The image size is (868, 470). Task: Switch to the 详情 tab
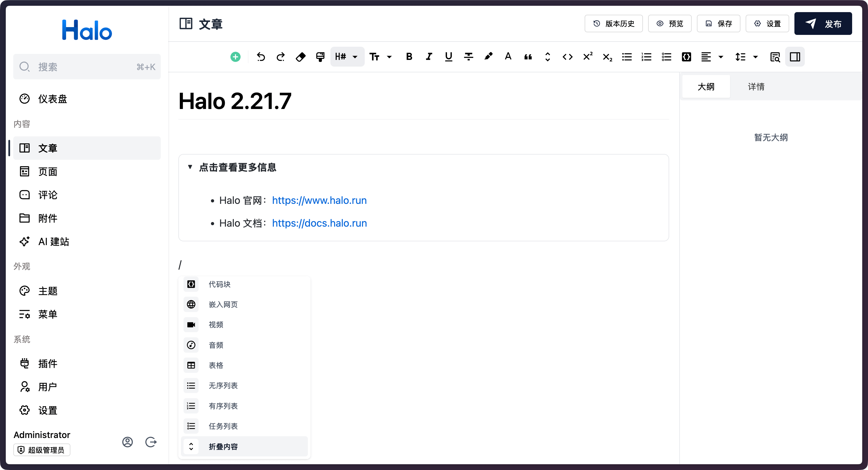pyautogui.click(x=756, y=87)
